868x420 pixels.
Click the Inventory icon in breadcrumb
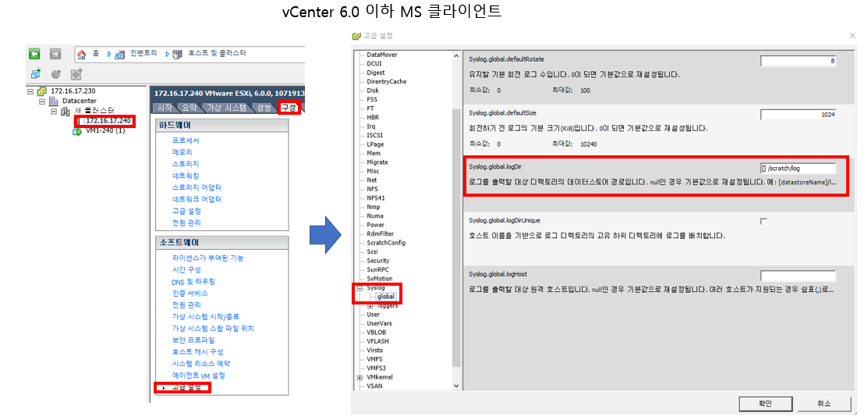tap(120, 55)
